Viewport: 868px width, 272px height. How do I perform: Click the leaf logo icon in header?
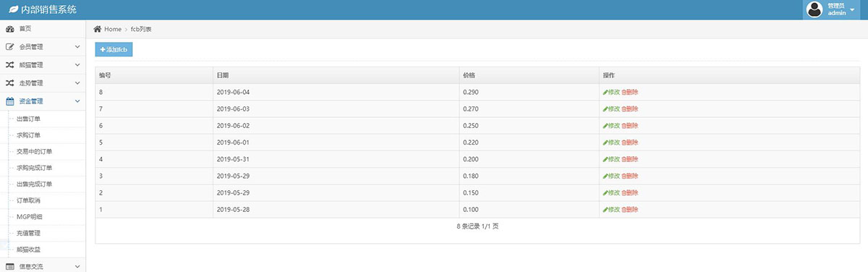[13, 10]
